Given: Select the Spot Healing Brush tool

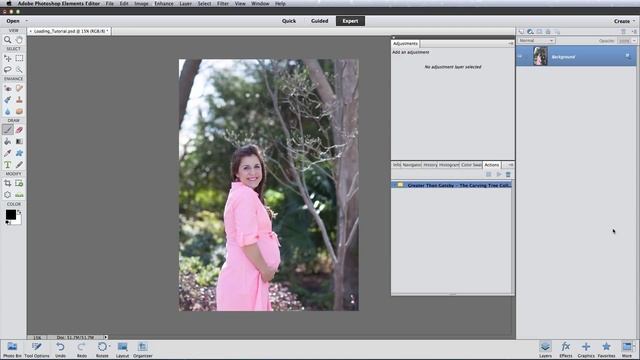Looking at the screenshot, I should click(x=19, y=88).
